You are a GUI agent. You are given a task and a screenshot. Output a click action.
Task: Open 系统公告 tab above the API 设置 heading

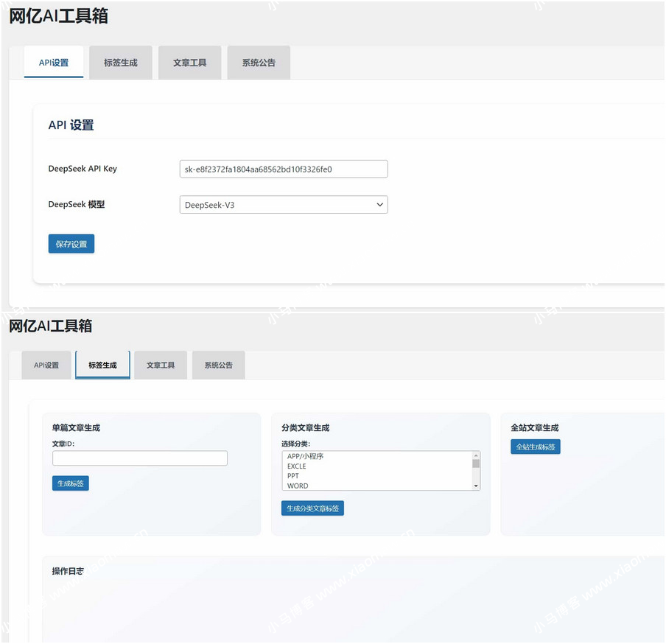(259, 63)
